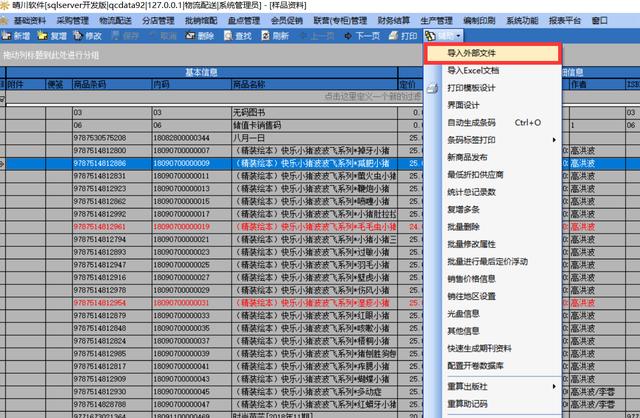The height and width of the screenshot is (418, 640).
Task: Select 统计总记录数 in the menu
Action: [x=493, y=192]
